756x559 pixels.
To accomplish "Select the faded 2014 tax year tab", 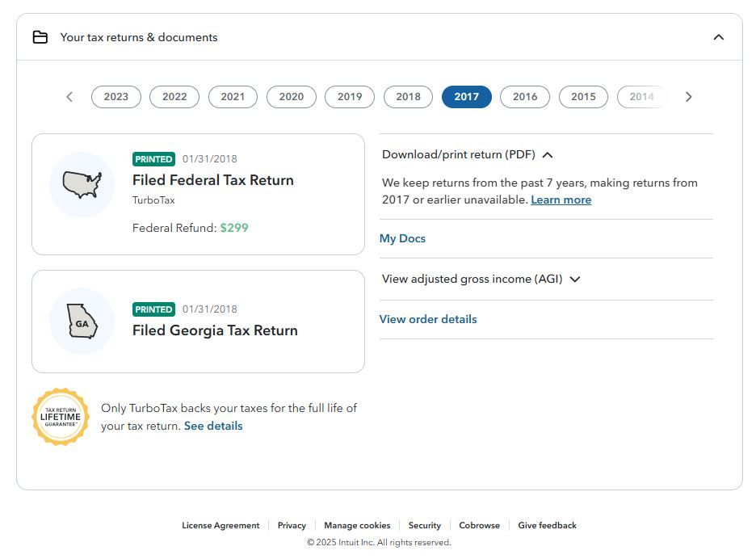I will click(642, 97).
